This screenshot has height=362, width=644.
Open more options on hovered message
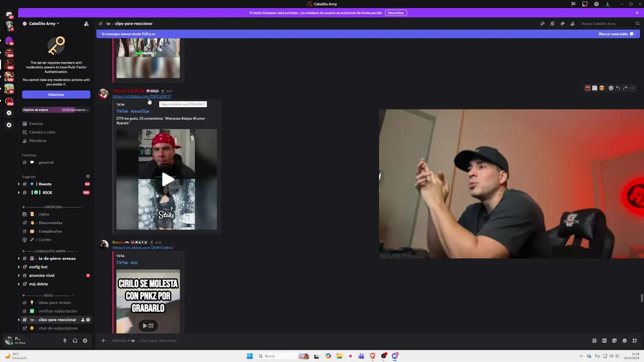click(x=632, y=88)
